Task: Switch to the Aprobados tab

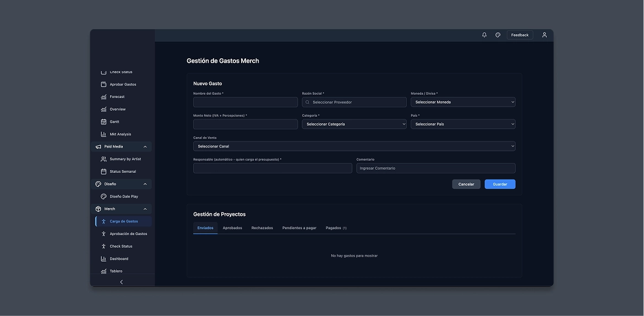Action: point(232,228)
